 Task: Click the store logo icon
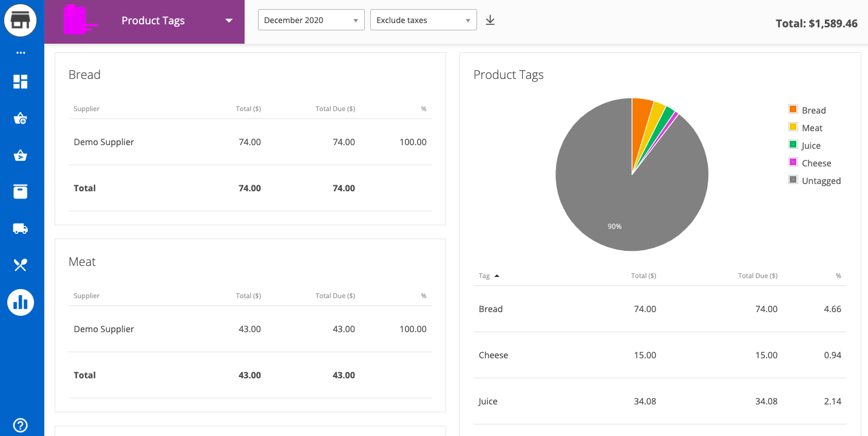(x=21, y=21)
